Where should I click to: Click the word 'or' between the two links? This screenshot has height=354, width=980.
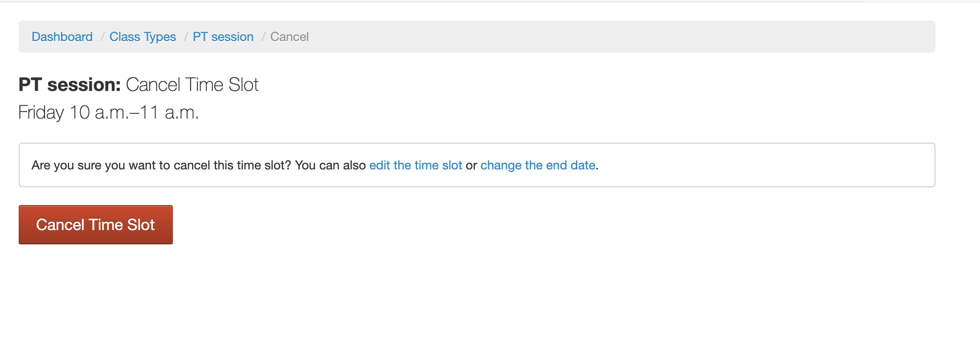click(x=471, y=165)
